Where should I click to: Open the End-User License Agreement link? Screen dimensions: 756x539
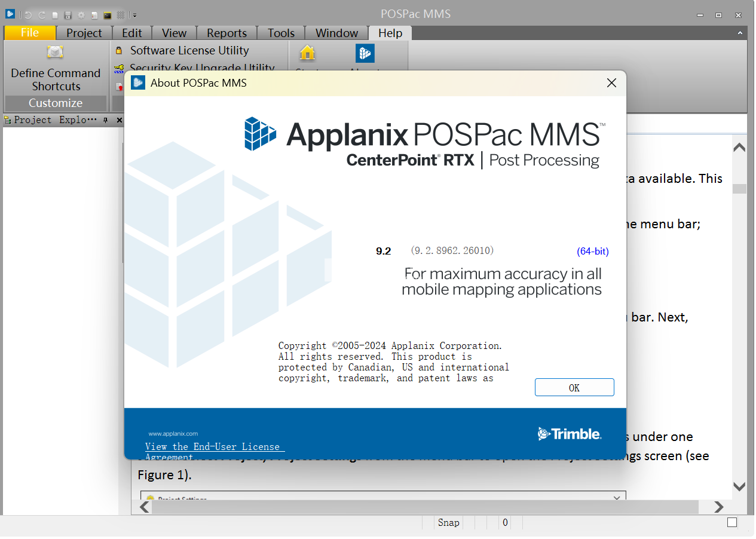coord(215,452)
